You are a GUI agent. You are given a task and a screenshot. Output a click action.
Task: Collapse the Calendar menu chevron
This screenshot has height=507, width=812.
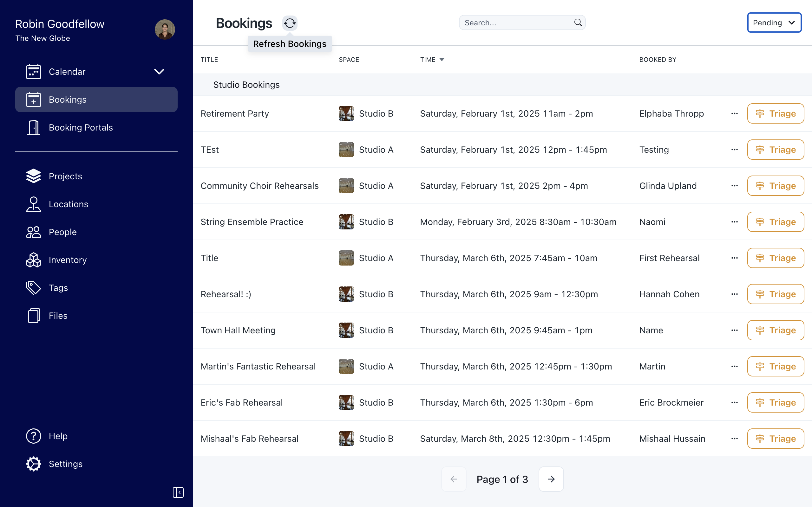159,71
